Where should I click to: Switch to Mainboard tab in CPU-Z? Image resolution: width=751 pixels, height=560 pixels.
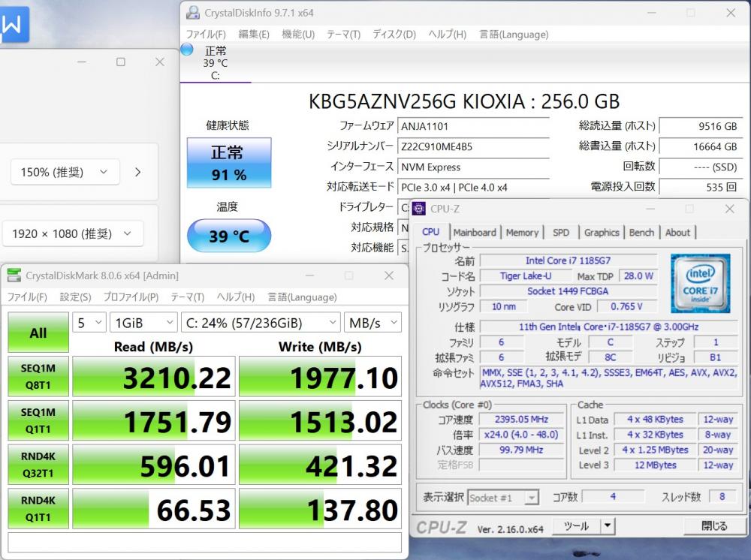(475, 233)
